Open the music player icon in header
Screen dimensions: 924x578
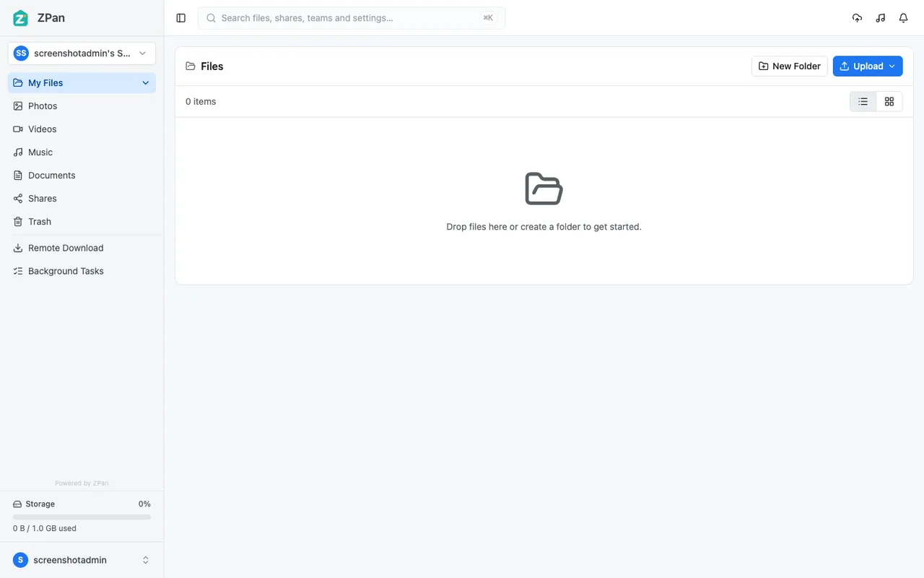click(880, 18)
